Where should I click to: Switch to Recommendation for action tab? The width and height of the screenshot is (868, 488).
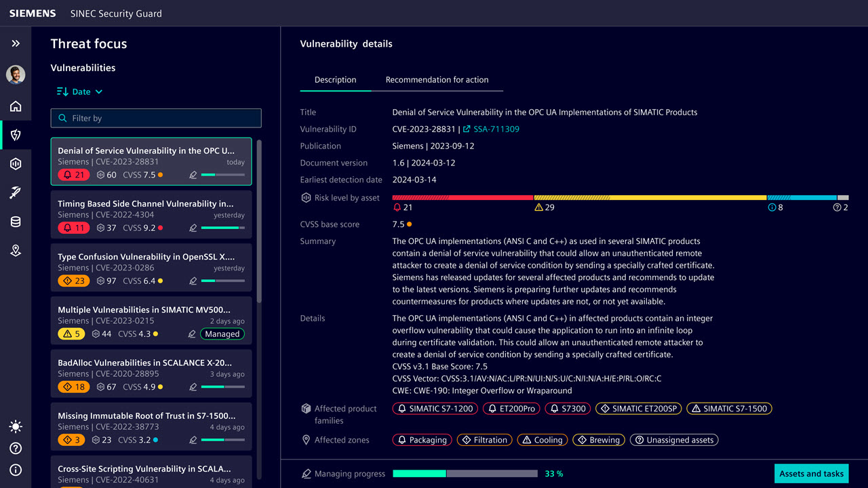[437, 79]
